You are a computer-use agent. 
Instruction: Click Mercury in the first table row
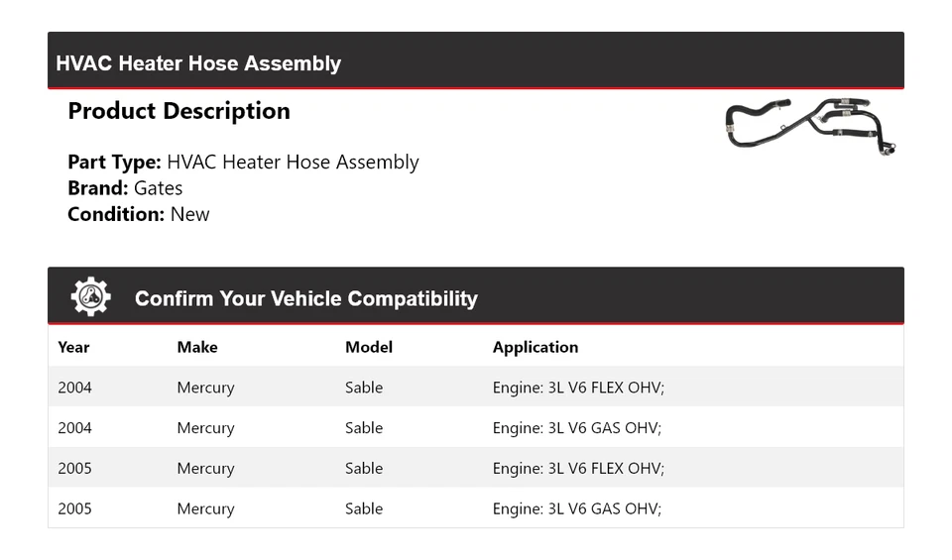pos(205,388)
